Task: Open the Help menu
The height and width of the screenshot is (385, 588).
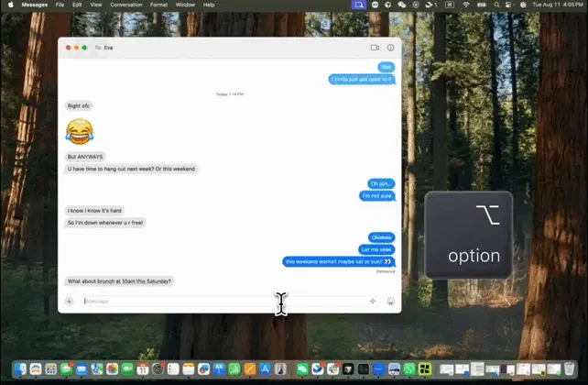Action: tap(209, 5)
